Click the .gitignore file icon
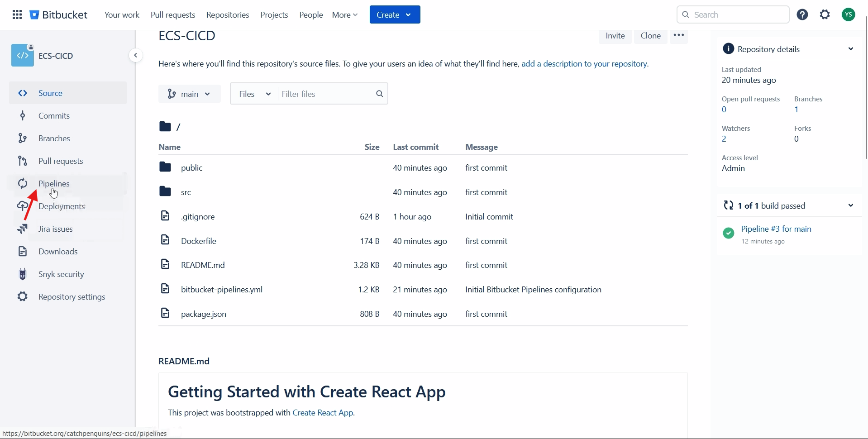 [165, 216]
